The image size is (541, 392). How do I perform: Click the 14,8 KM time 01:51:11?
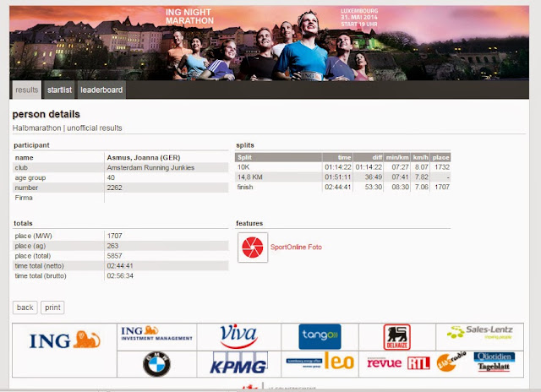pos(338,177)
